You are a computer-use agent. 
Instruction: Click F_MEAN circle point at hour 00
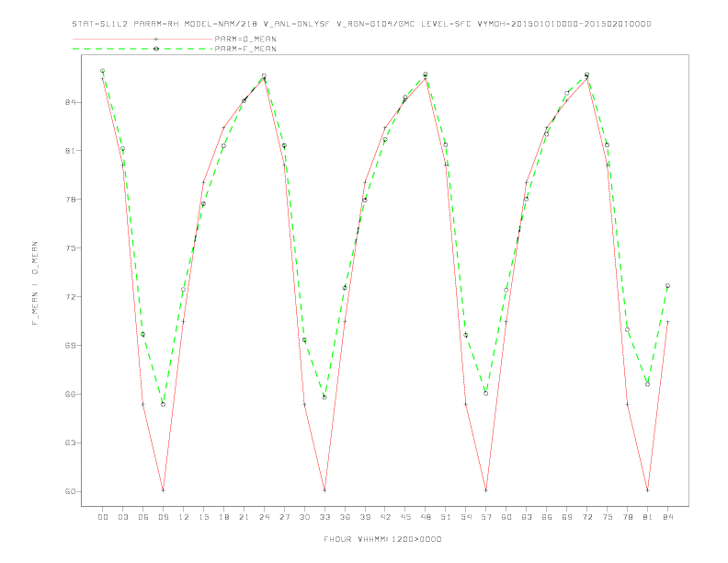(x=103, y=71)
